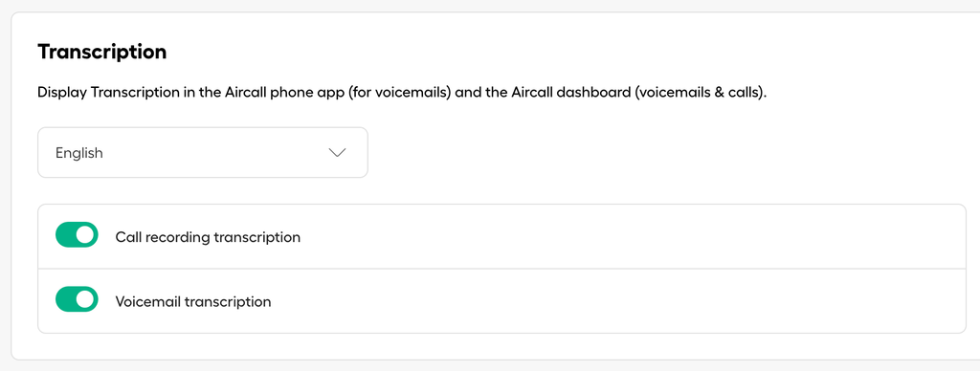Viewport: 980px width, 371px height.
Task: Click the white knob of Call recording toggle
Action: coord(85,235)
